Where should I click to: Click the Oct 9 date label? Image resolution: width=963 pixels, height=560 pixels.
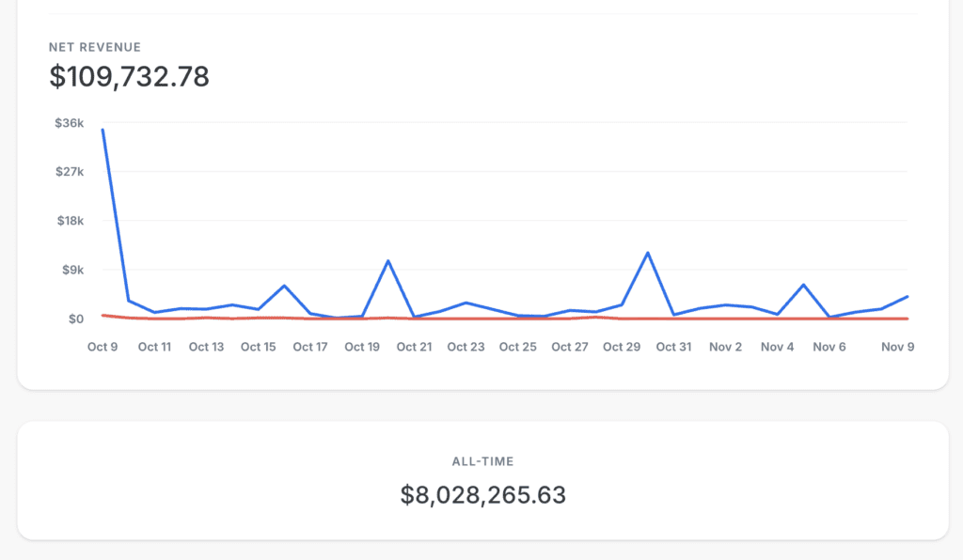(102, 347)
